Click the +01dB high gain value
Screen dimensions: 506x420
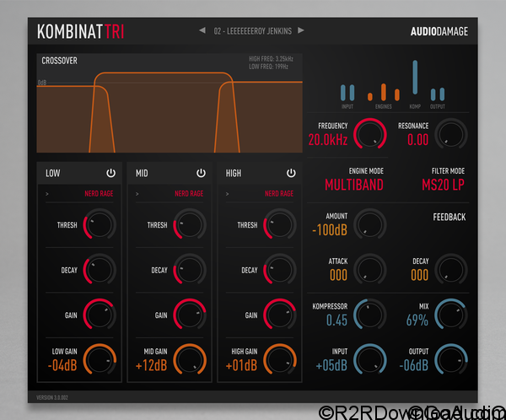point(241,365)
